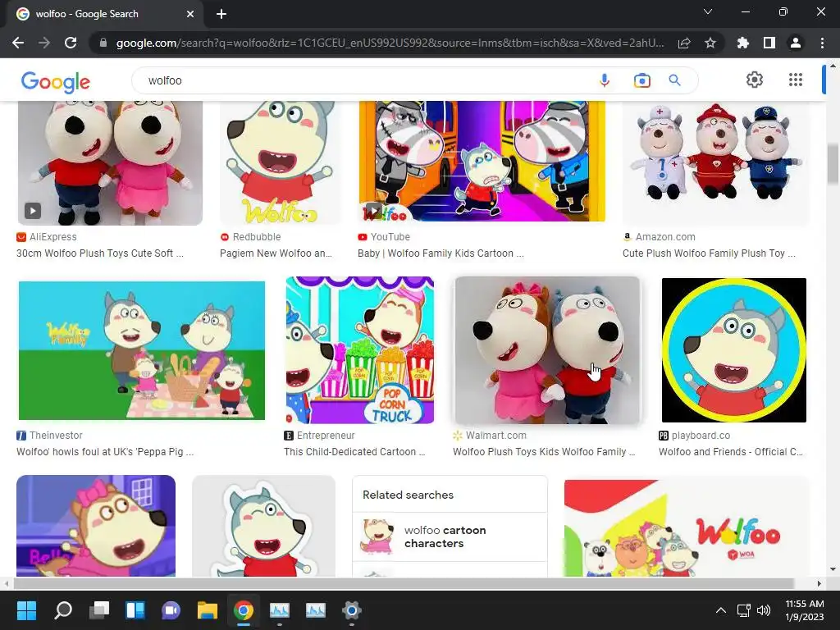Click the address bar URL
This screenshot has width=840, height=630.
click(x=390, y=43)
